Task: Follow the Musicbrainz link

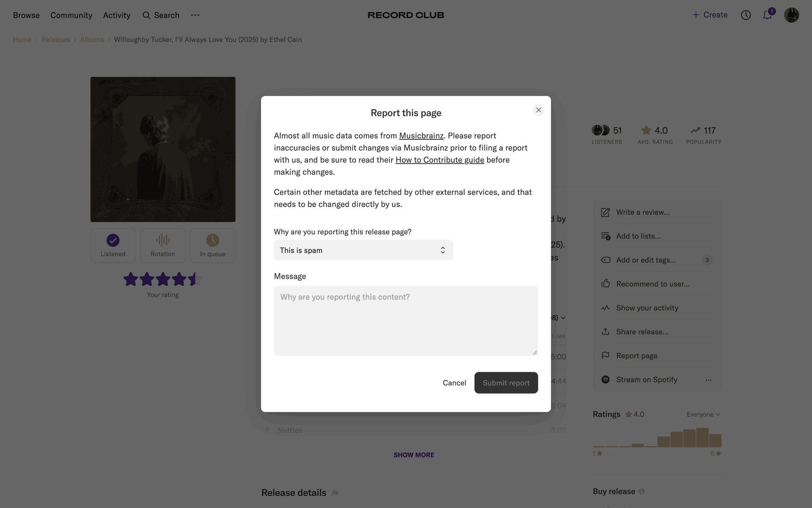Action: (x=421, y=135)
